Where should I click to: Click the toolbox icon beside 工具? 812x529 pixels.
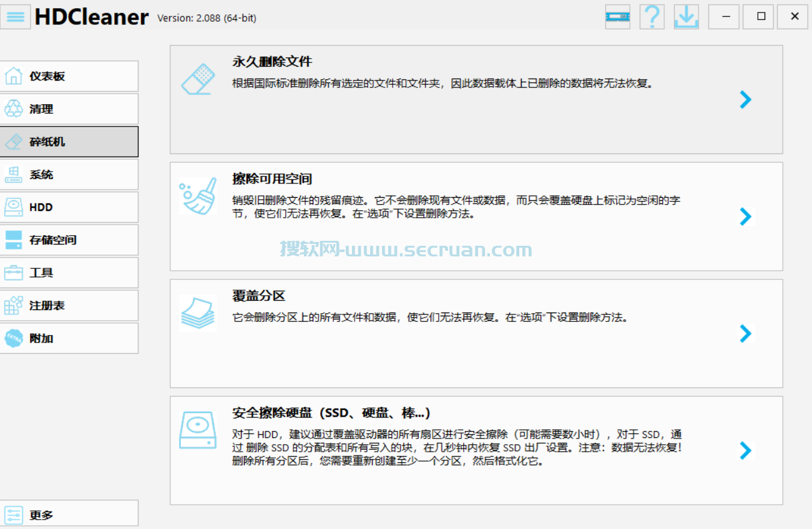point(14,273)
